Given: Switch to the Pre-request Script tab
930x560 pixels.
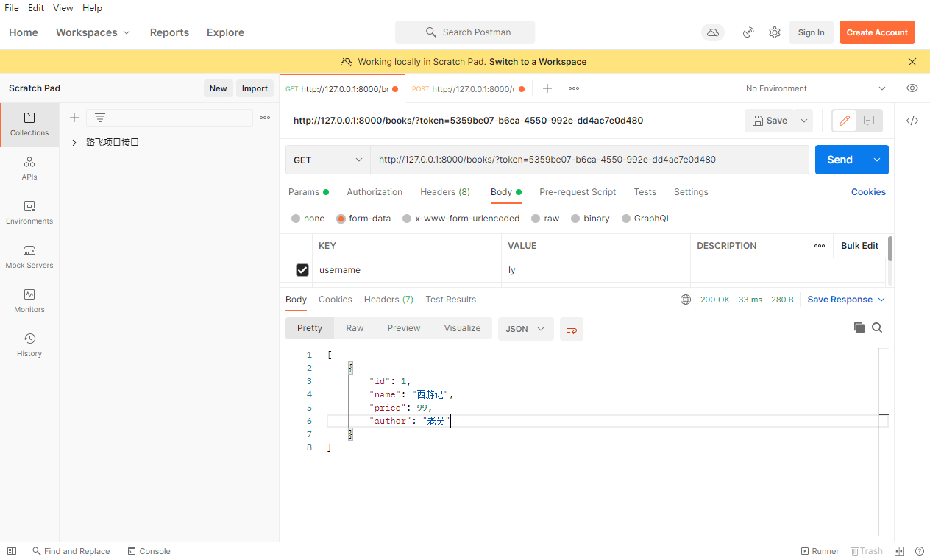Looking at the screenshot, I should [578, 192].
